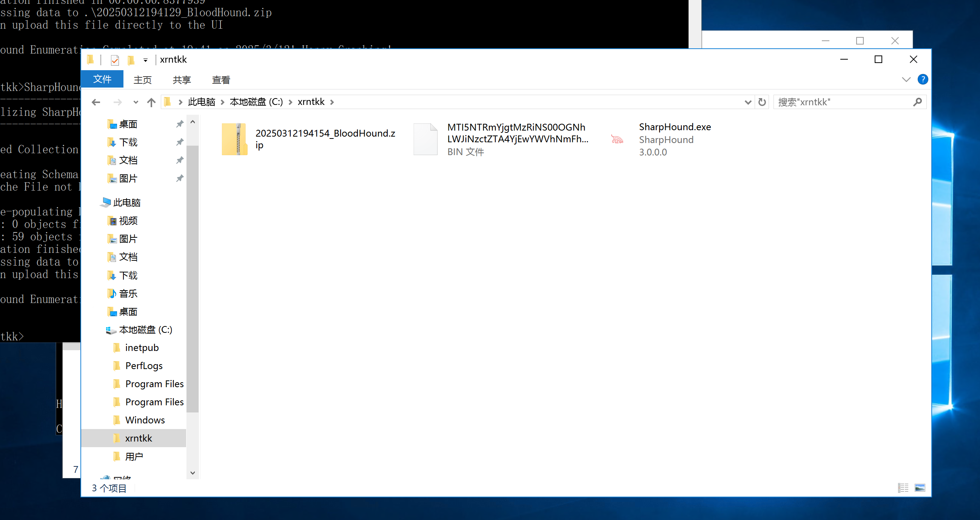Maximize the xrntkk Explorer window
The width and height of the screenshot is (980, 520).
(x=878, y=60)
